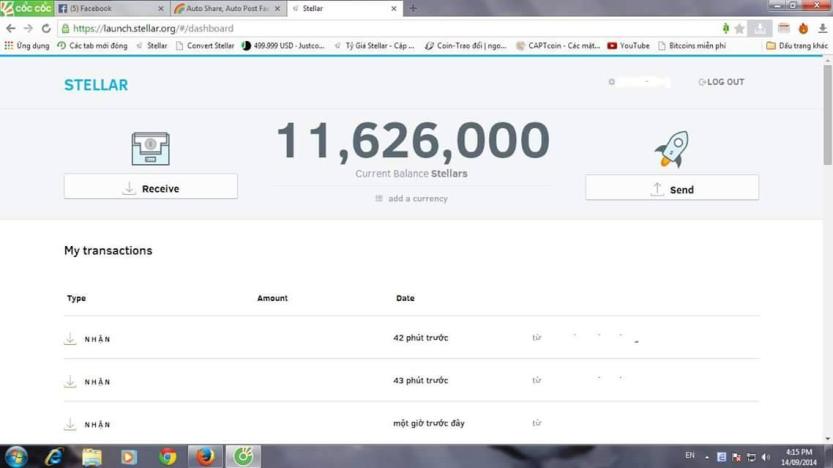The image size is (833, 468).
Task: Click the green padlock in address bar
Action: pyautogui.click(x=65, y=29)
